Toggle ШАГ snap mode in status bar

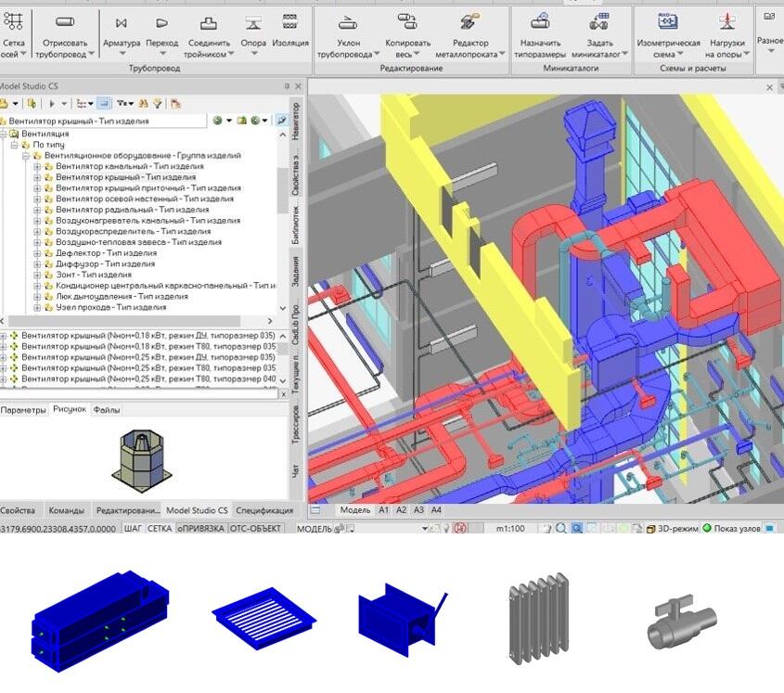[x=133, y=529]
